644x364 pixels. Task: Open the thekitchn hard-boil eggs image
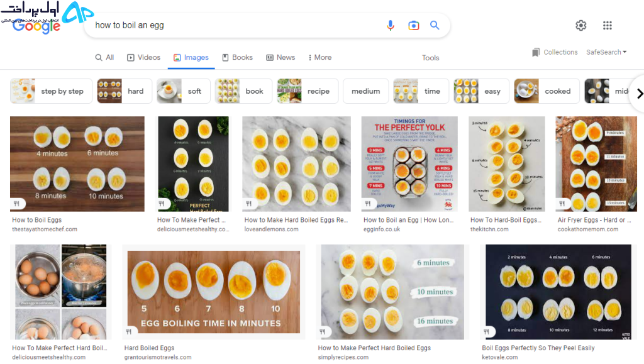click(x=507, y=163)
